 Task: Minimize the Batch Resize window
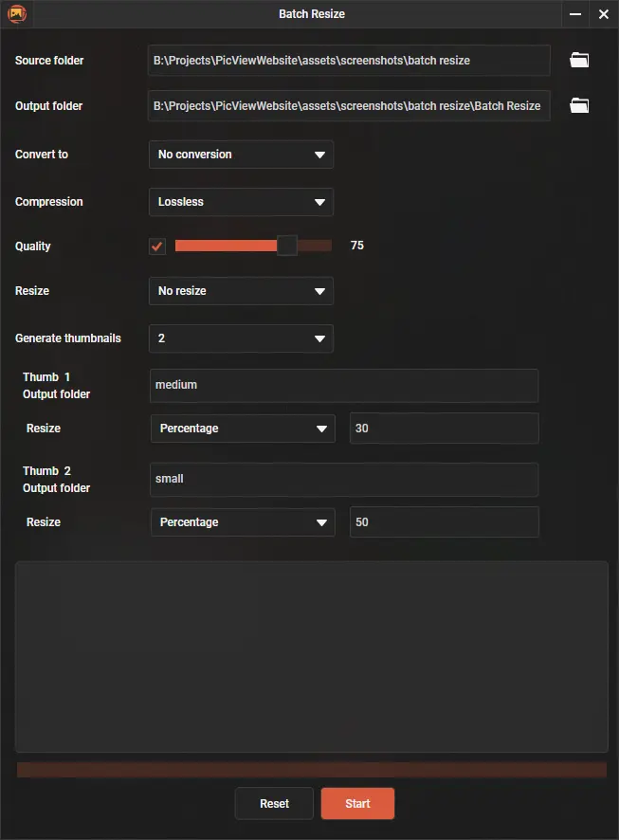tap(575, 14)
